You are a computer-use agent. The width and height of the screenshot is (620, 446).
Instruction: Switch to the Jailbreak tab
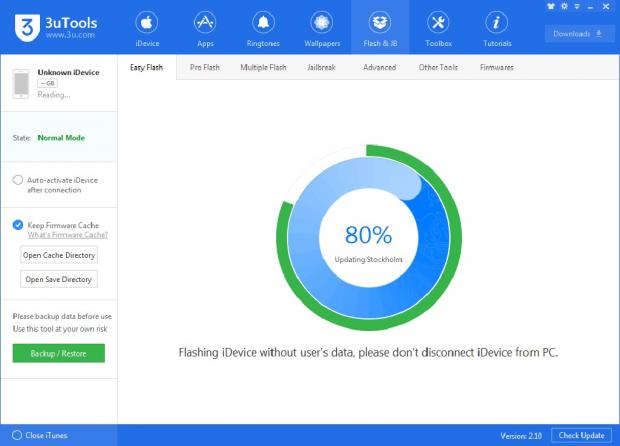[x=321, y=67]
